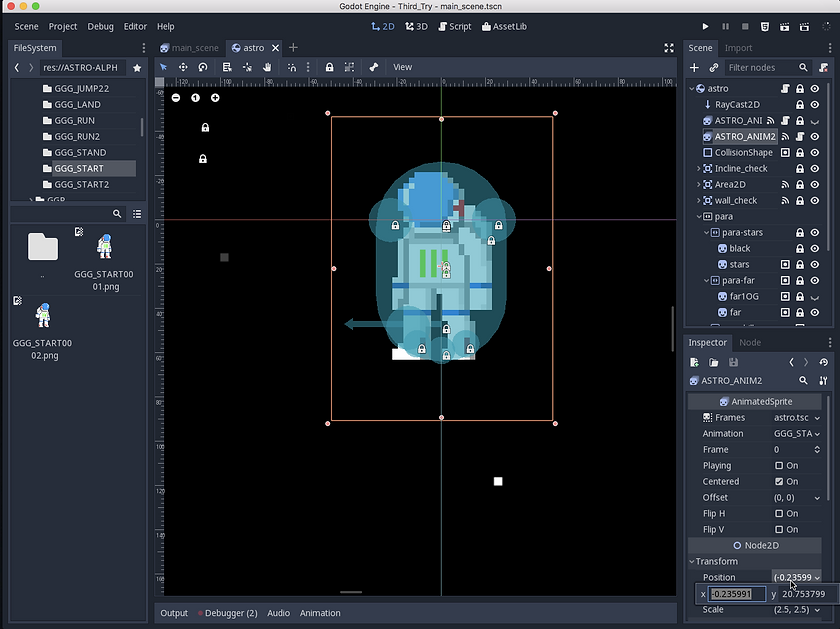
Task: Enable Flip H checkbox
Action: 779,513
